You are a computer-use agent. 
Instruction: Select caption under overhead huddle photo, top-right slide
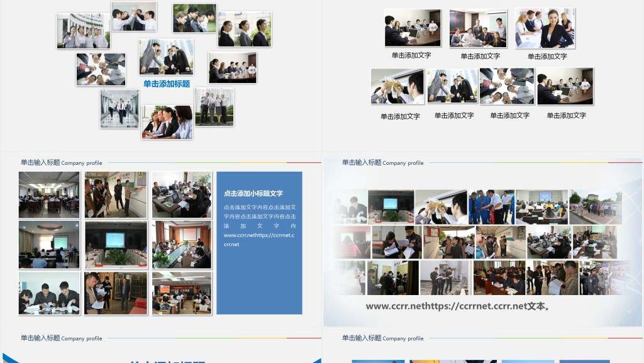pyautogui.click(x=509, y=116)
